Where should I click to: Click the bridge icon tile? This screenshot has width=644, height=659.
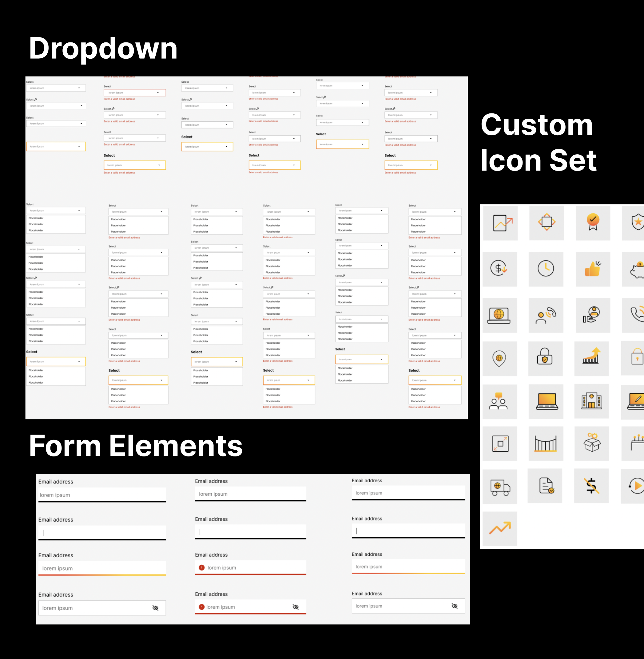pyautogui.click(x=545, y=444)
